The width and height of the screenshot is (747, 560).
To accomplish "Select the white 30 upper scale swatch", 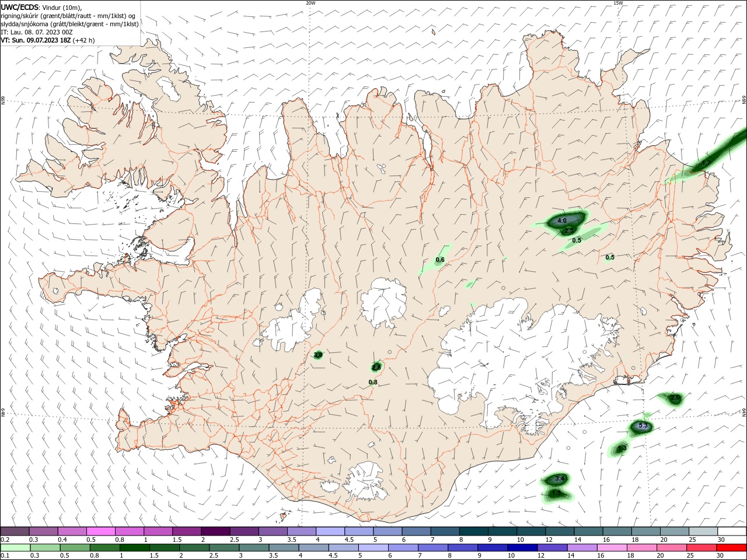I will click(x=731, y=531).
